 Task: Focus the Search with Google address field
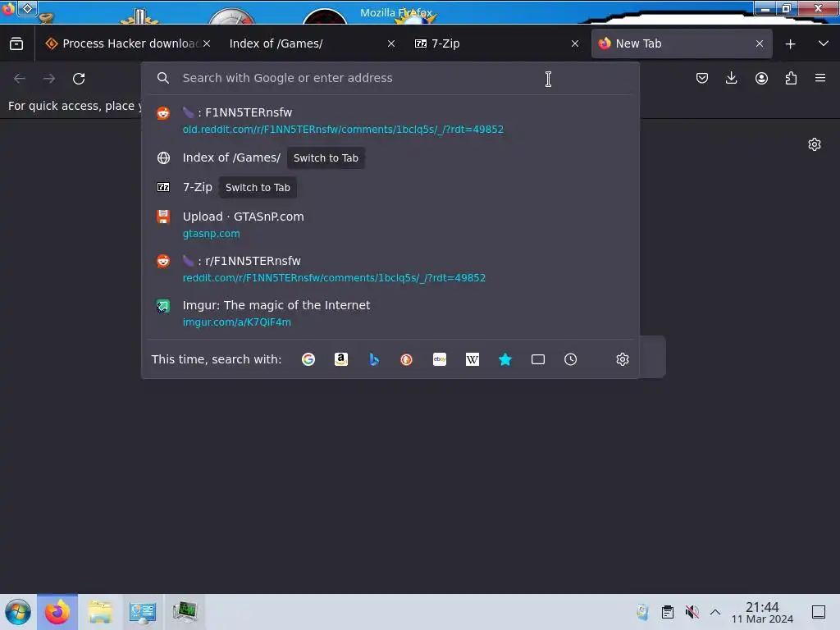[x=390, y=78]
